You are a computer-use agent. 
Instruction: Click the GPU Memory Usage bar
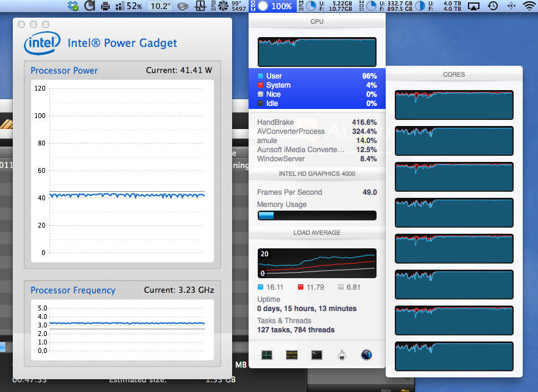317,215
